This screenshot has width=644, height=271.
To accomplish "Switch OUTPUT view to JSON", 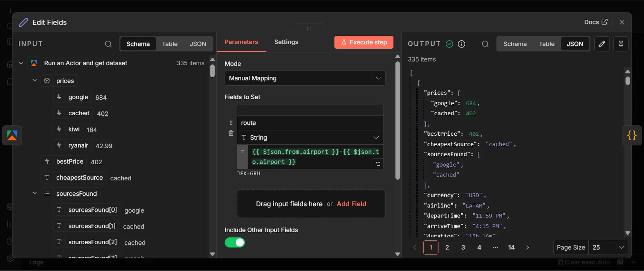I will pyautogui.click(x=575, y=44).
